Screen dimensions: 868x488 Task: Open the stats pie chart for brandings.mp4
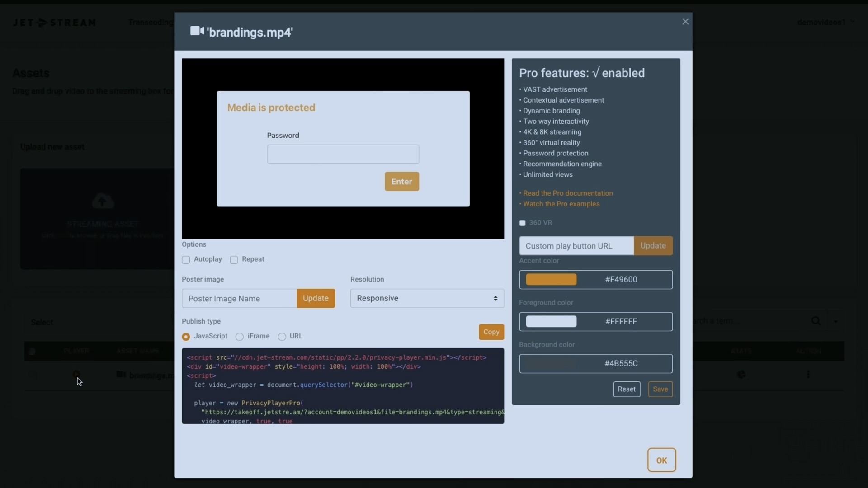pos(741,375)
